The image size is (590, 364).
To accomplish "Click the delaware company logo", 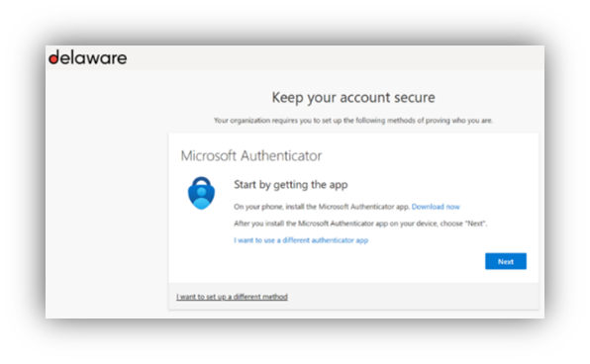I will pos(88,58).
